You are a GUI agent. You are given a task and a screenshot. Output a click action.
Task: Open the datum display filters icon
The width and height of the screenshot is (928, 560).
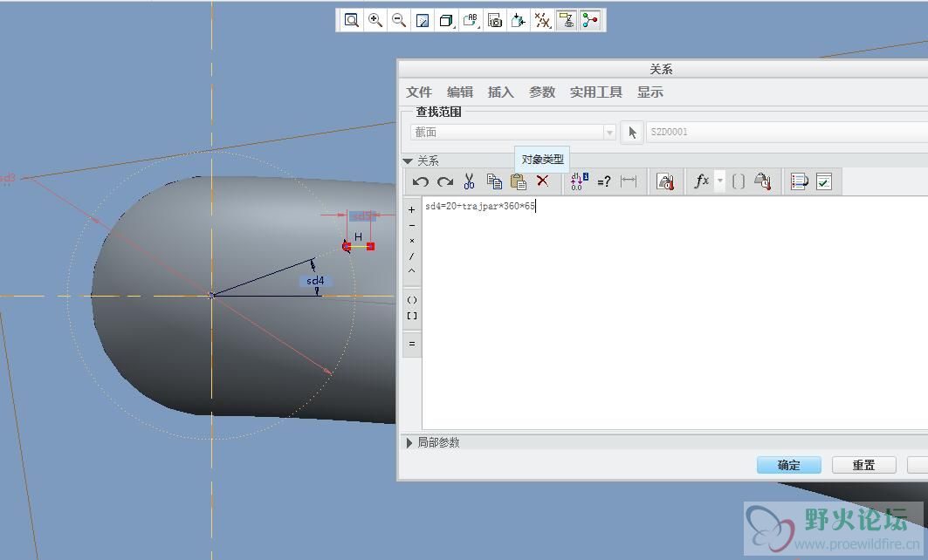[543, 21]
